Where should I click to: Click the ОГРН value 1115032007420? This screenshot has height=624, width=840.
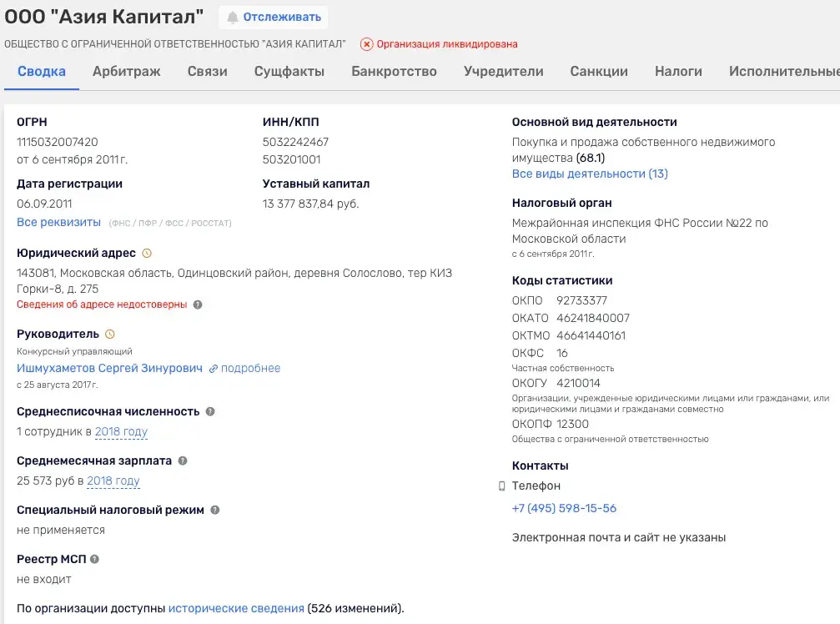point(58,142)
